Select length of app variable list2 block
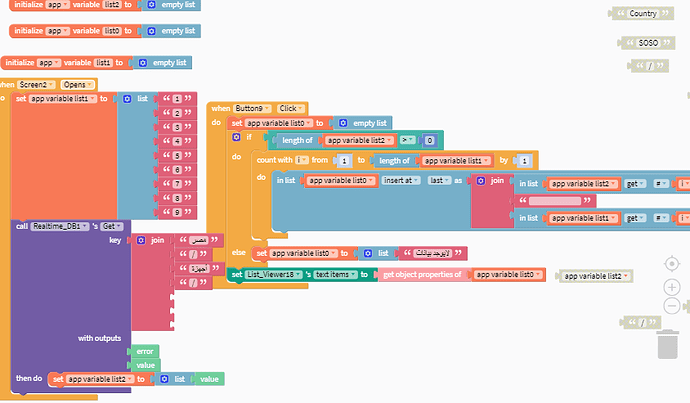The width and height of the screenshot is (690, 403). tap(297, 140)
